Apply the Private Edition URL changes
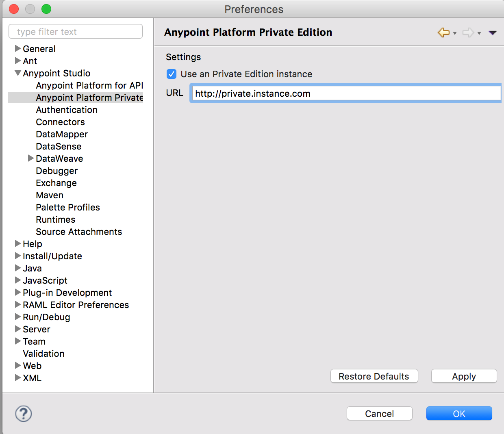 (x=464, y=376)
